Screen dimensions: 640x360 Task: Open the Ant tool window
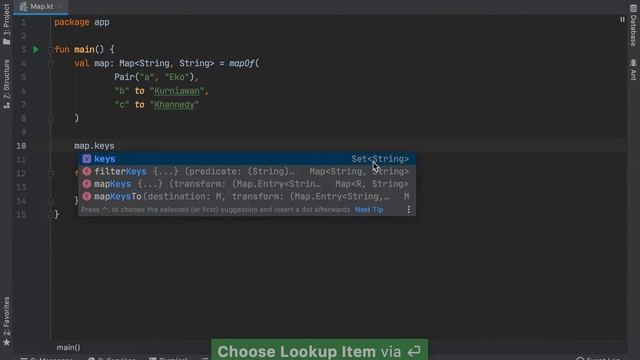[633, 69]
